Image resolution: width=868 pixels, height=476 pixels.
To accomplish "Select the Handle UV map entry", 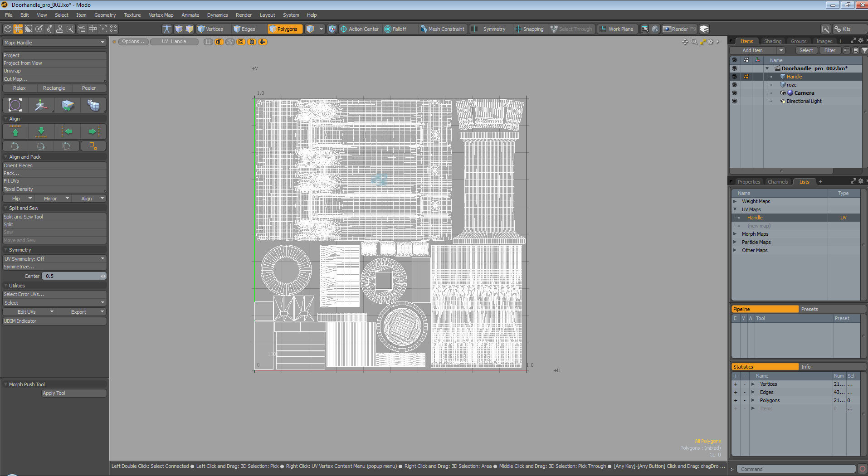I will [796, 218].
